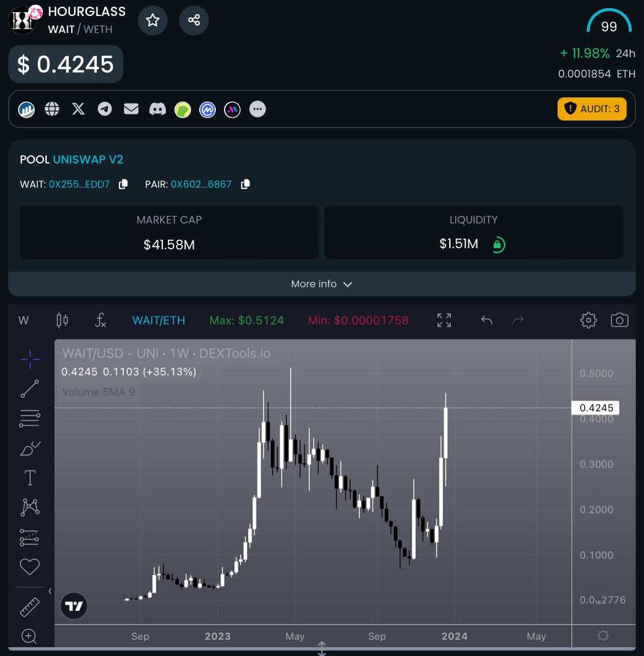Viewport: 644px width, 656px height.
Task: Open the AUDIT: 3 warning badge
Action: [592, 109]
